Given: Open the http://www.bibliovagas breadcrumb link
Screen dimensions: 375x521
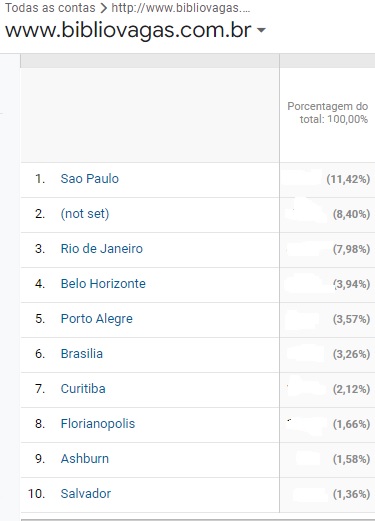Looking at the screenshot, I should click(x=180, y=8).
